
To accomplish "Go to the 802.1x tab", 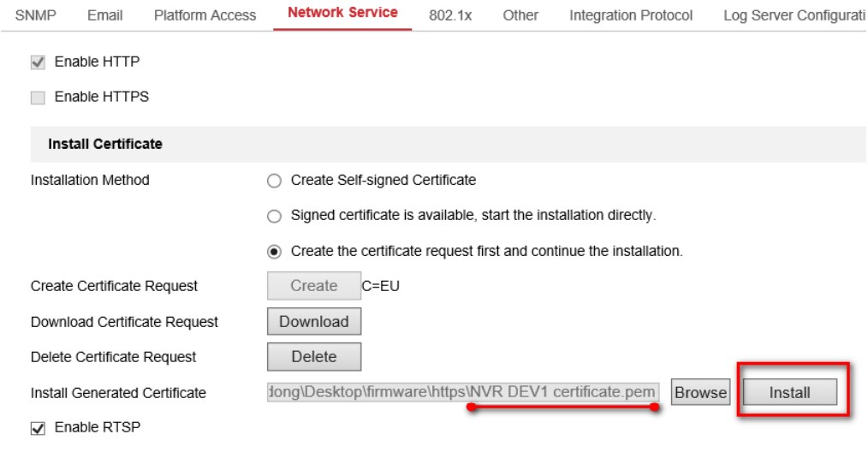I will point(450,15).
